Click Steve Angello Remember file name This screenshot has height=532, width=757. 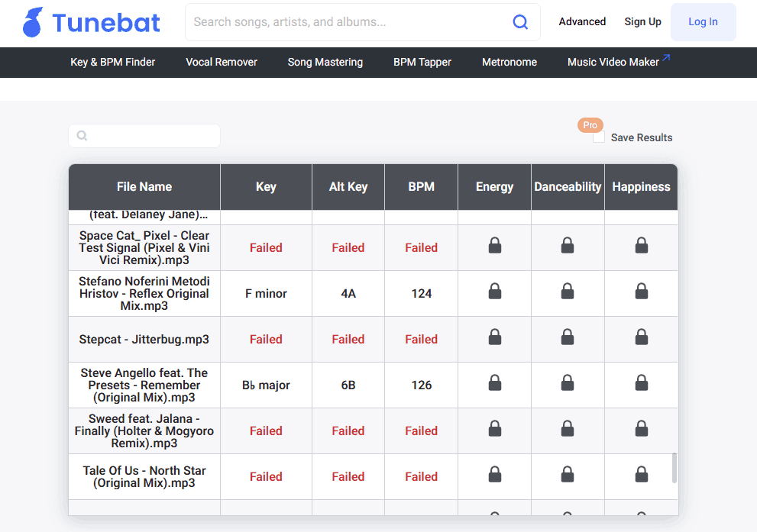pyautogui.click(x=144, y=385)
